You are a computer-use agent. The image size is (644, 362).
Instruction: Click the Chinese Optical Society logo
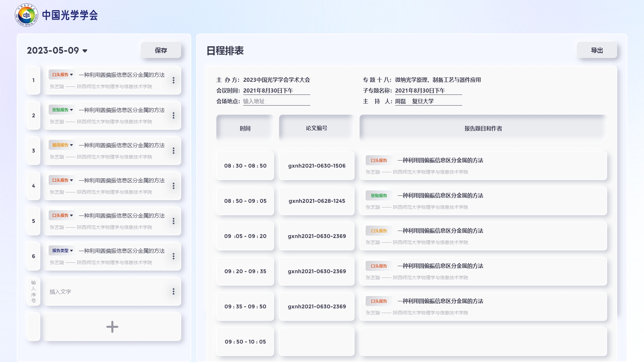tap(26, 15)
